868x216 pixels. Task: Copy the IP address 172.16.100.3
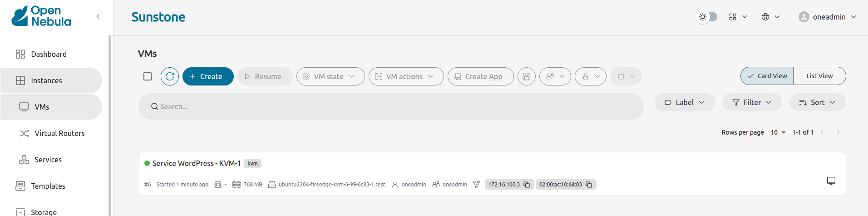click(x=527, y=185)
